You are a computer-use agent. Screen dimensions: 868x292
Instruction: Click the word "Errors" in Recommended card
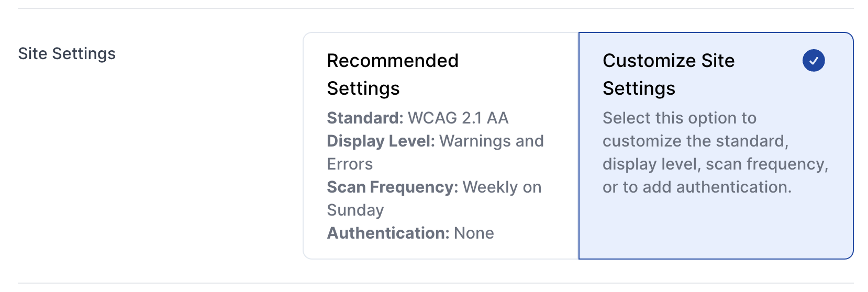(x=350, y=164)
